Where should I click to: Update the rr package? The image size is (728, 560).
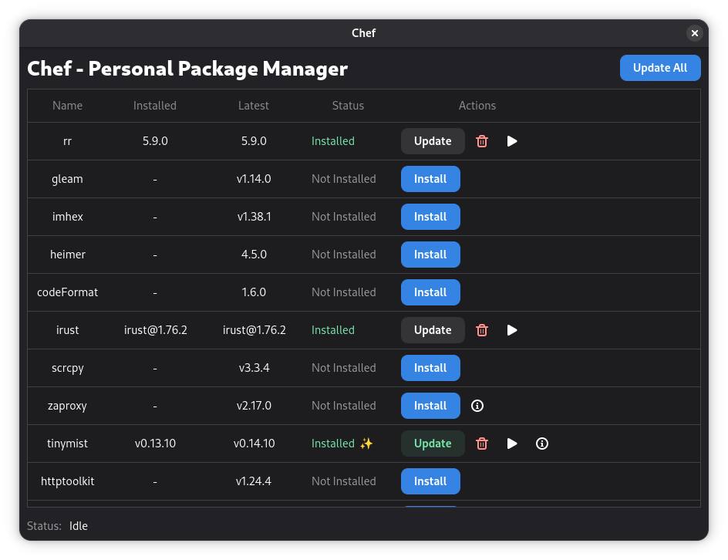[433, 141]
